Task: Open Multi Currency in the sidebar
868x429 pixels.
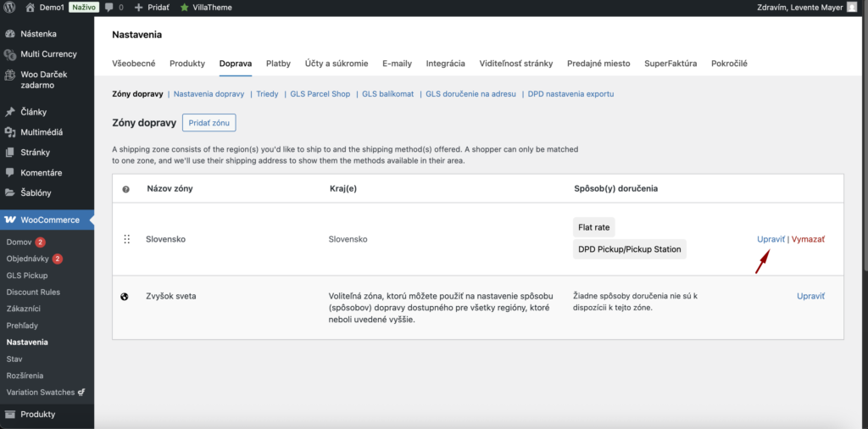Action: pos(48,54)
